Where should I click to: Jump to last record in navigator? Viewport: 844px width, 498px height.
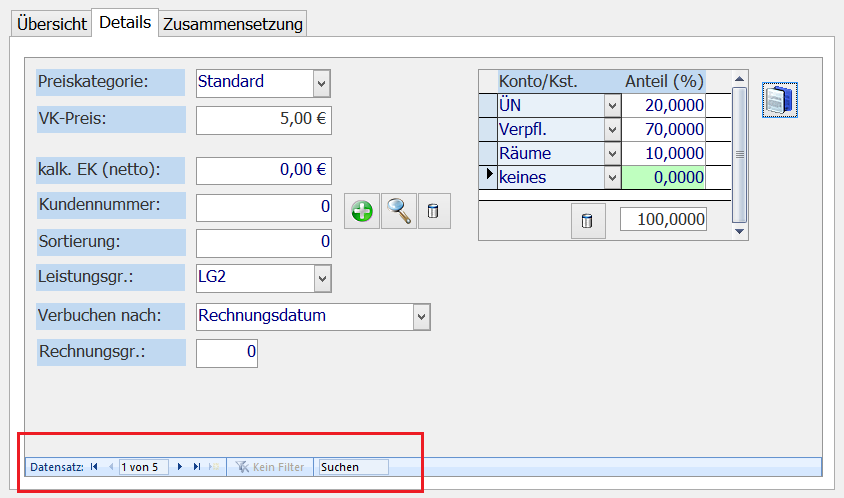[197, 467]
